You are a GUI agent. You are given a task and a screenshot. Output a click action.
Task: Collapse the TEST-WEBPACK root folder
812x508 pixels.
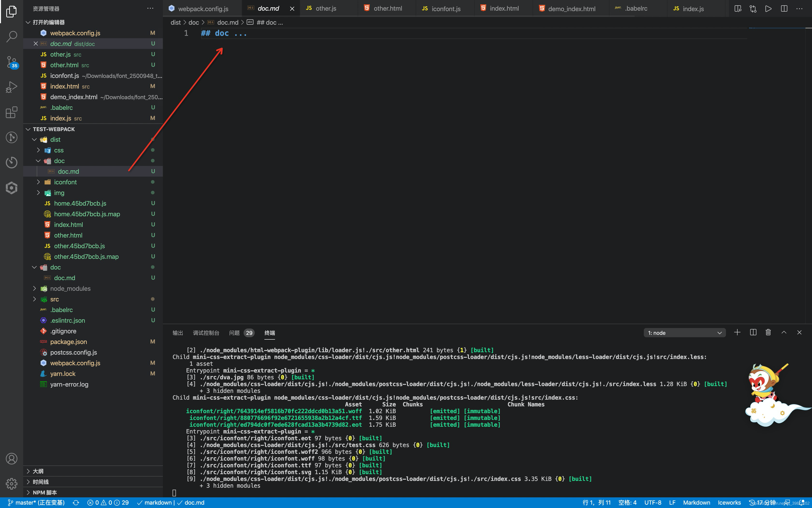(28, 129)
